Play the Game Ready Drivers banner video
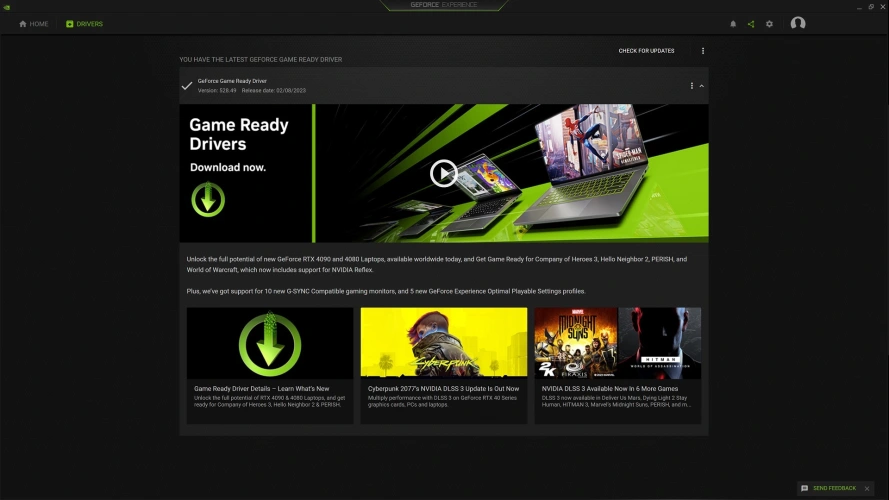This screenshot has width=889, height=500. tap(443, 173)
